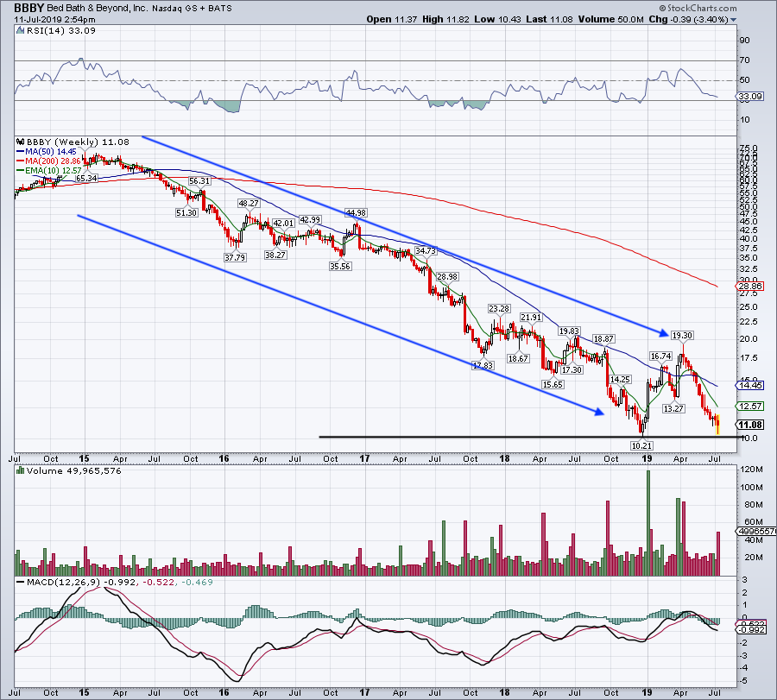Click the Bed Bath & Beyond, Inc. name
This screenshot has height=700, width=777.
[x=97, y=9]
